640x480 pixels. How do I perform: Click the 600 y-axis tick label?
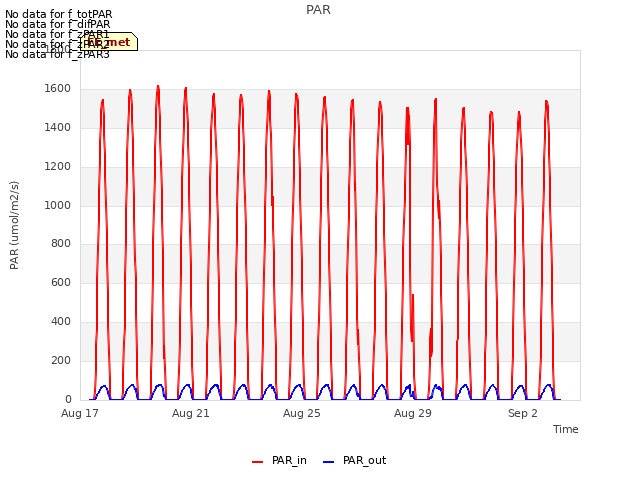click(61, 282)
